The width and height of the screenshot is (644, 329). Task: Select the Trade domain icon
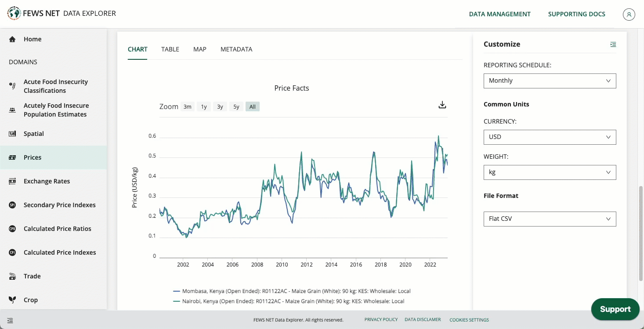(x=12, y=276)
